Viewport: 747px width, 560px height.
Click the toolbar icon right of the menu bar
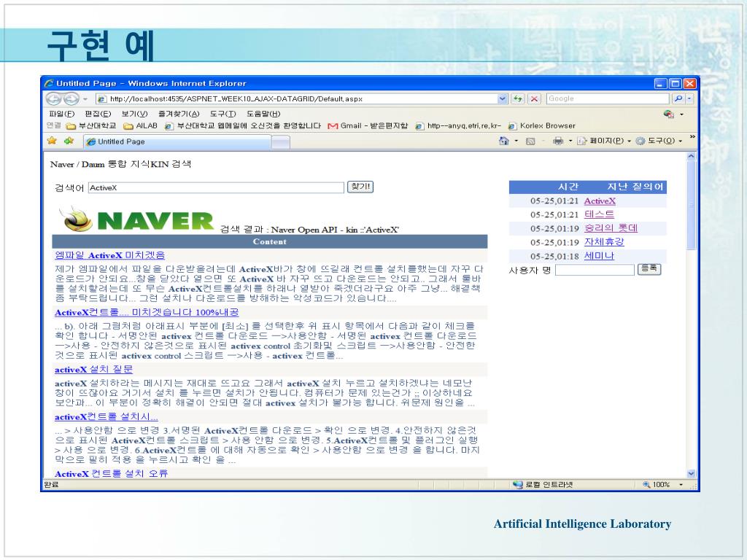(x=669, y=114)
